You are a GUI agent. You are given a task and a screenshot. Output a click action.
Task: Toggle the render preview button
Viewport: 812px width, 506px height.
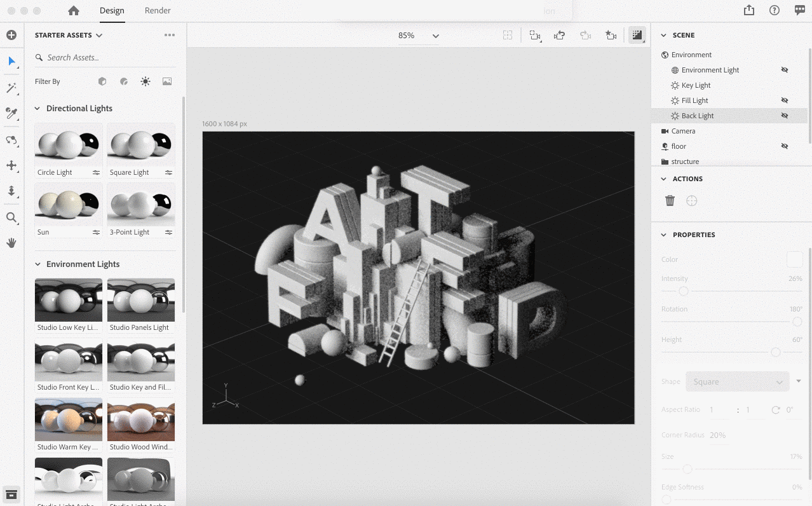637,36
